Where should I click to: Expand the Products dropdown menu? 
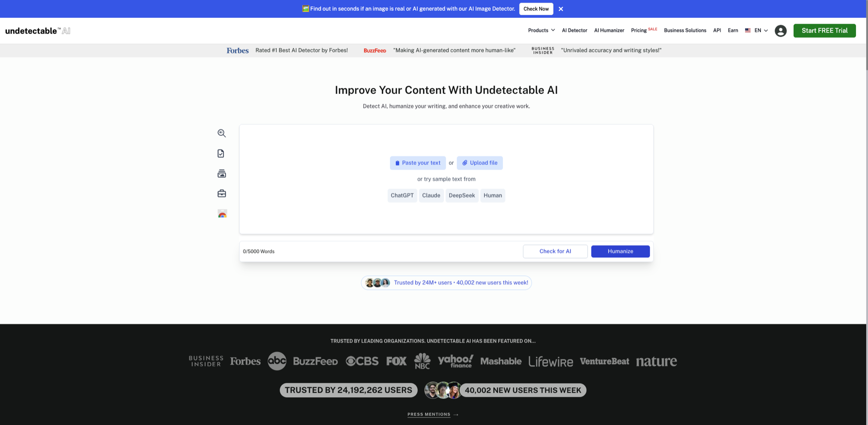[541, 30]
